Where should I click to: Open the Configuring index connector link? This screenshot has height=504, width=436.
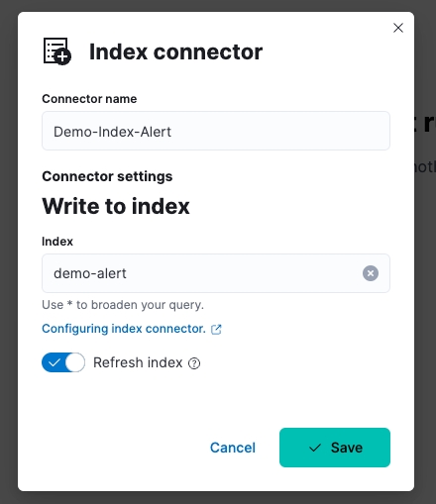click(124, 329)
